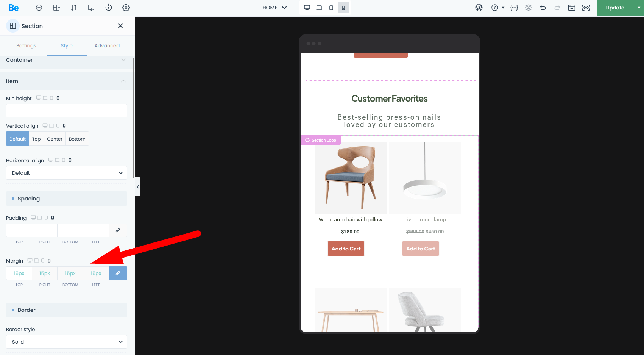Click the WordPress logo icon

(479, 8)
